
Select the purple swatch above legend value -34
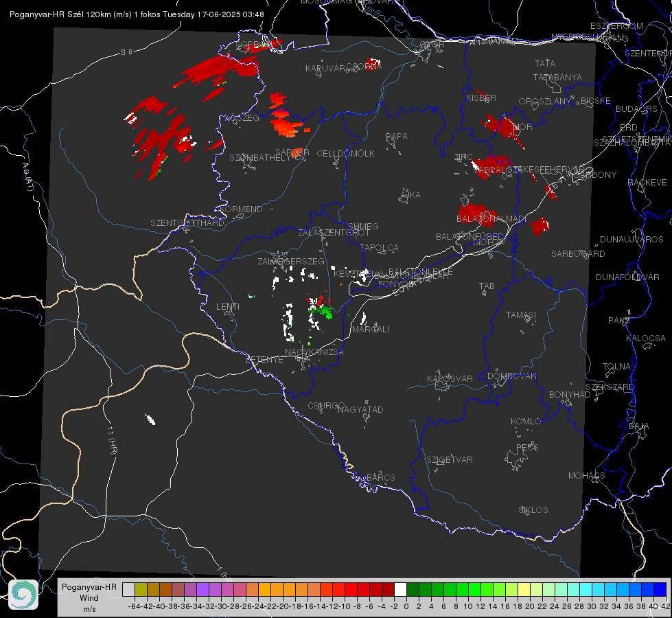point(202,589)
